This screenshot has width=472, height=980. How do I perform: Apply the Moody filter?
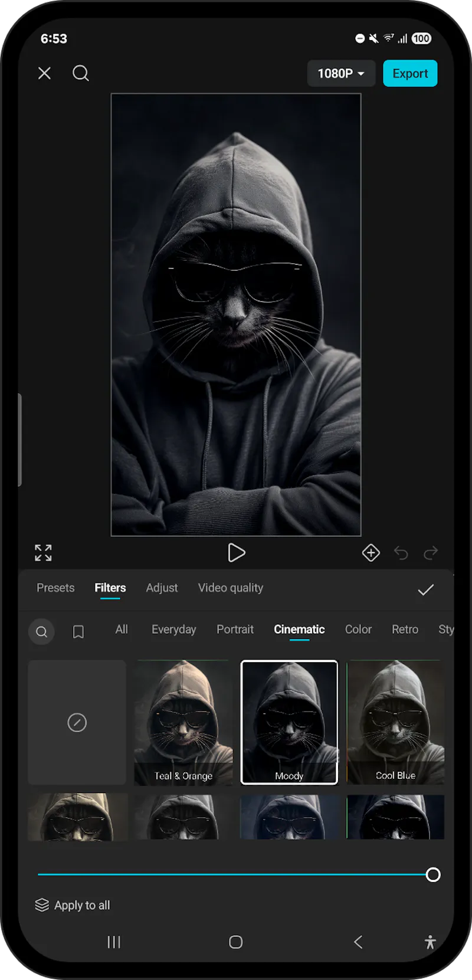pos(289,722)
